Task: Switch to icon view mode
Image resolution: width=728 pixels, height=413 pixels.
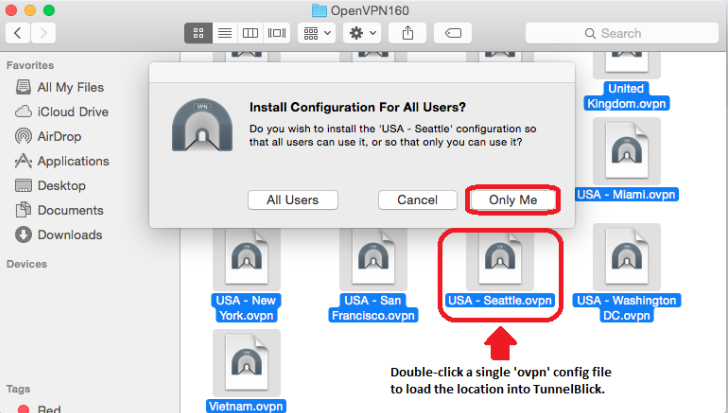Action: 198,33
